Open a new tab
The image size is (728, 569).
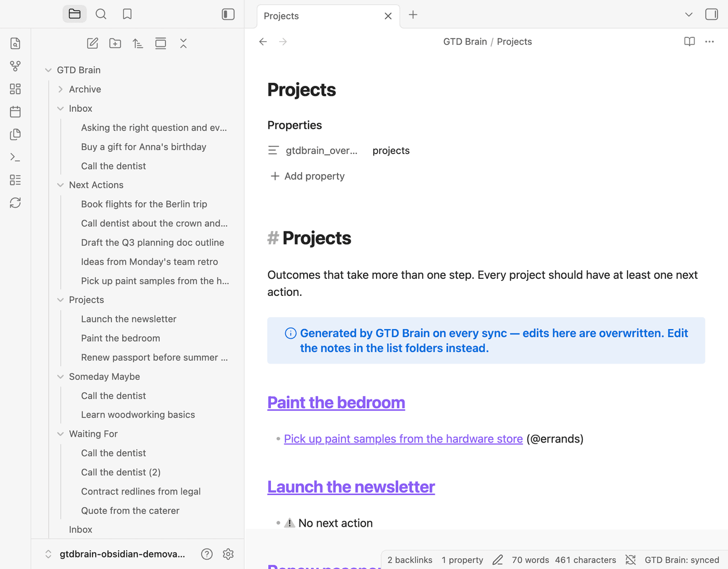point(413,15)
